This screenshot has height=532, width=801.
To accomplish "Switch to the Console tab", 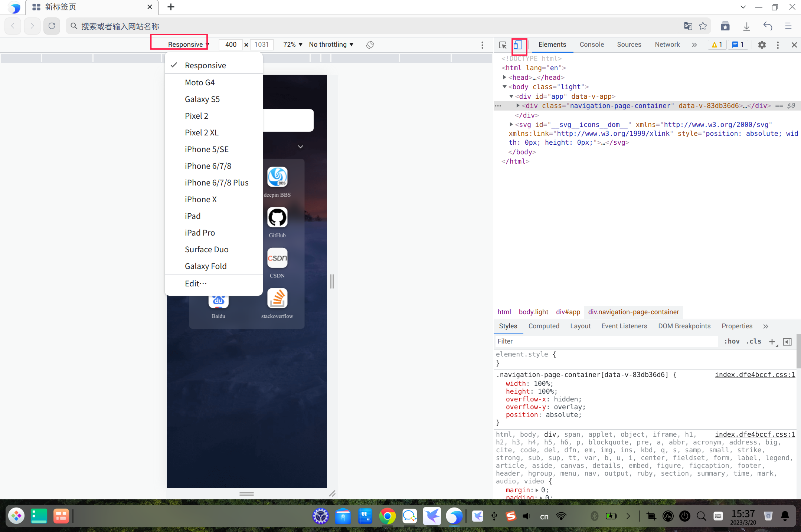I will click(x=592, y=45).
